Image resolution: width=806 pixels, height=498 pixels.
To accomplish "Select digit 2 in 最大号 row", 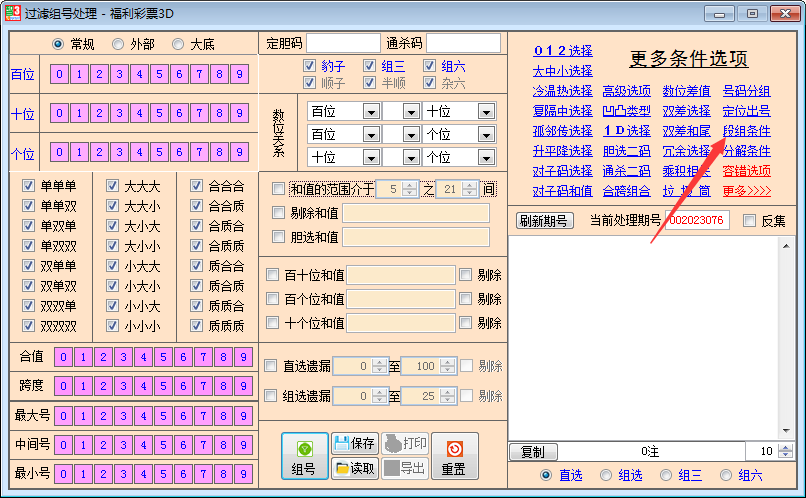I will [x=103, y=416].
